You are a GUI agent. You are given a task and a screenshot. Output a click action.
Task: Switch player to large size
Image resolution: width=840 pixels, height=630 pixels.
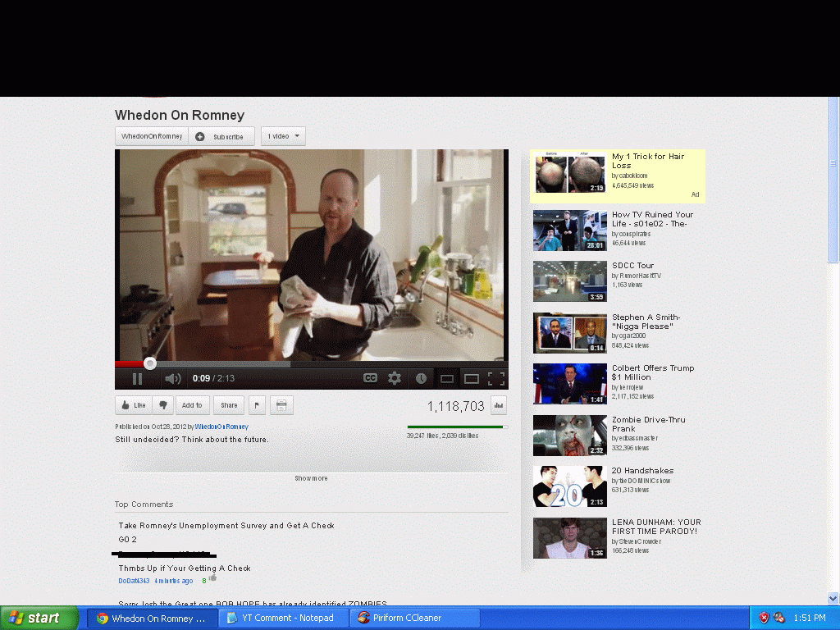(472, 379)
